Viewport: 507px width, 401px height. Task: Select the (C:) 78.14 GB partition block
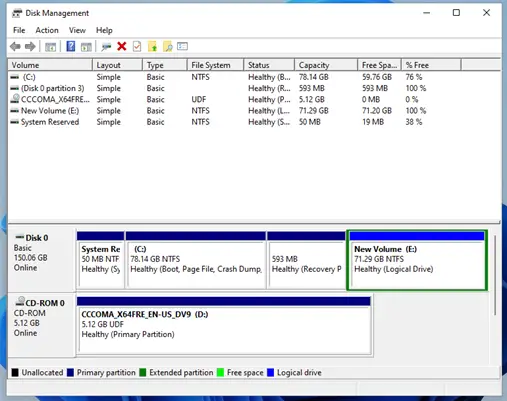[196, 260]
